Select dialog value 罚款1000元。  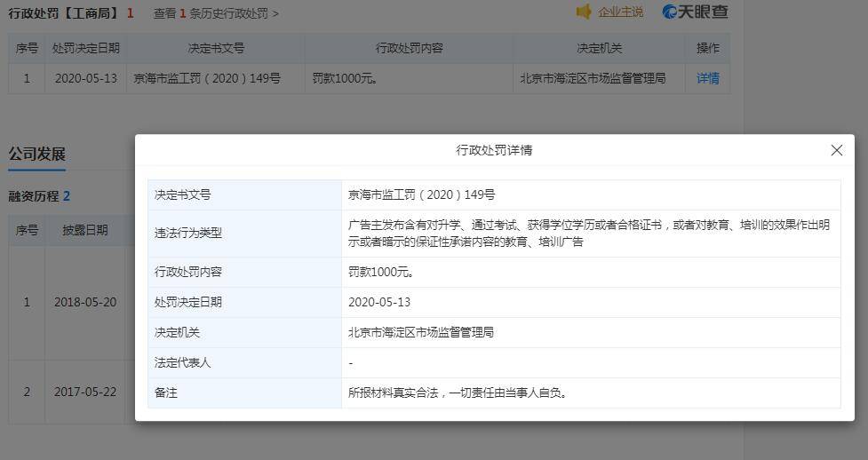click(381, 272)
